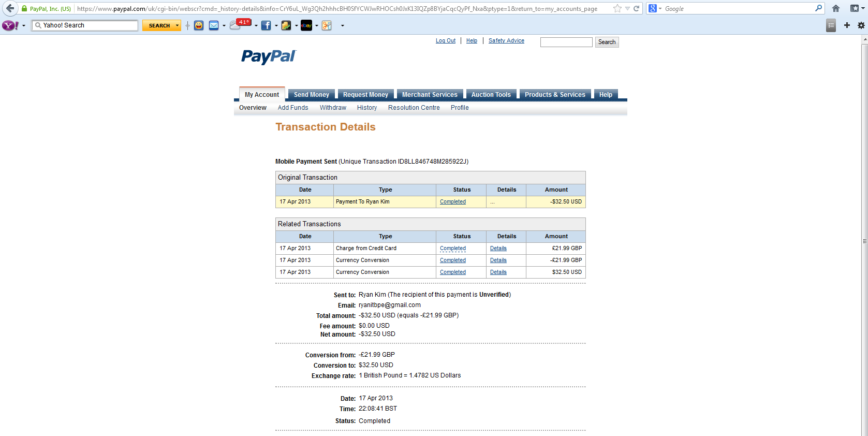
Task: Open the Google search engine selector arrow
Action: [660, 9]
